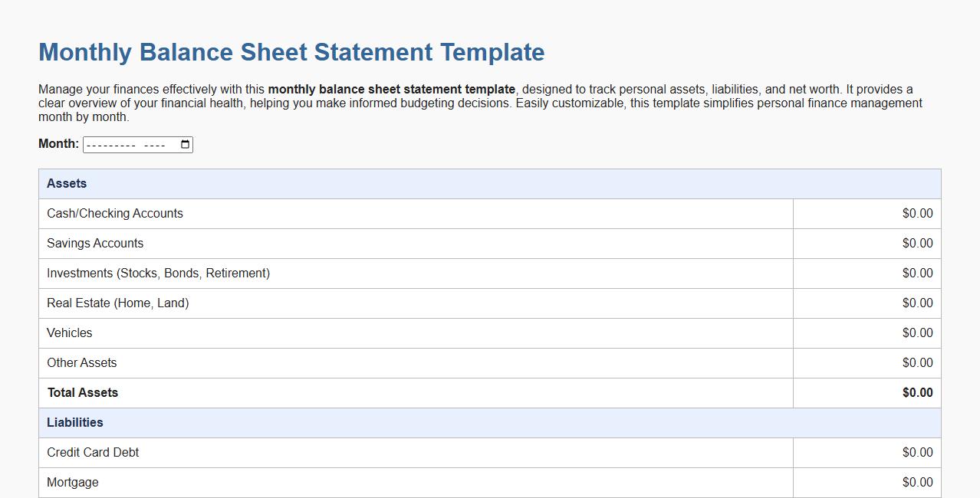Click the Mortgage row label
This screenshot has height=498, width=980.
pyautogui.click(x=72, y=482)
